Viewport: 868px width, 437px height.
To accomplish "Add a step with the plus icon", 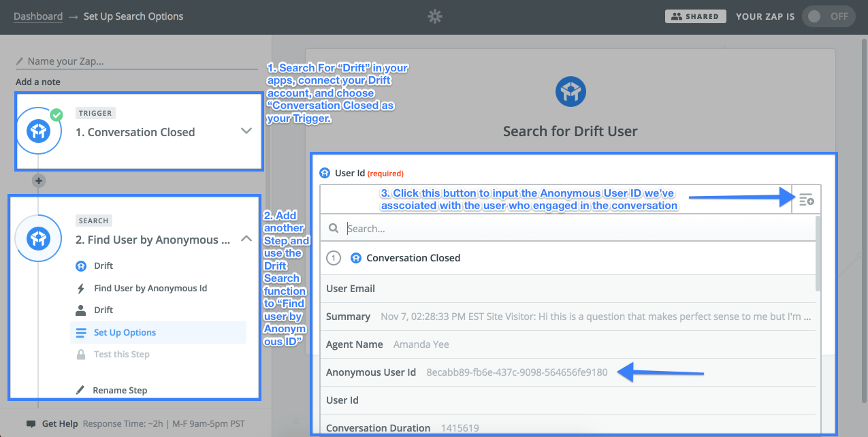I will pyautogui.click(x=39, y=181).
